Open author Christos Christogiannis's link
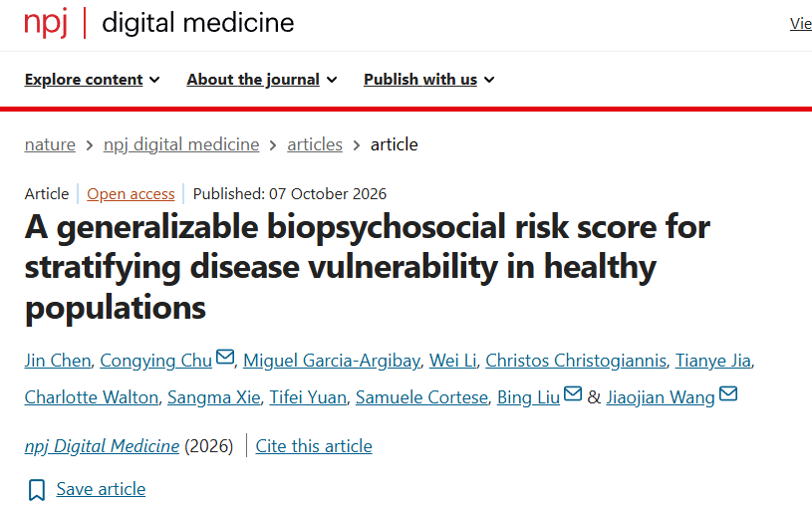 [x=576, y=361]
